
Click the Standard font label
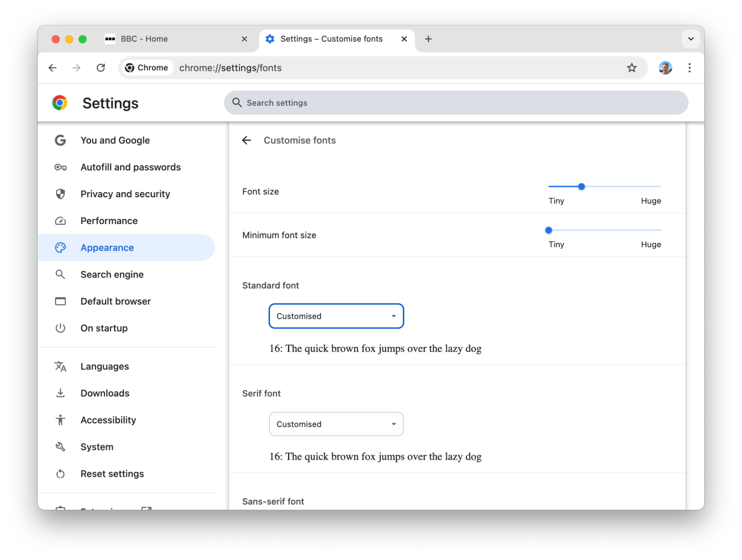[x=271, y=285]
